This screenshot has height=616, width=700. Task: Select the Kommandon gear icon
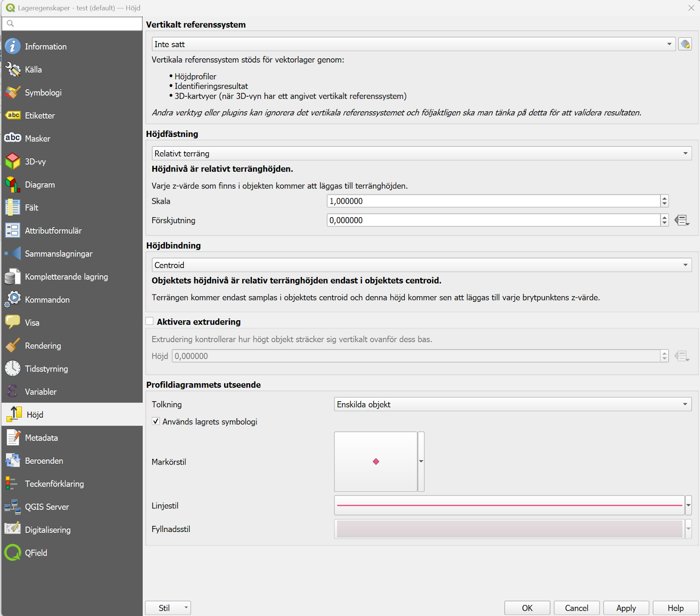(13, 299)
